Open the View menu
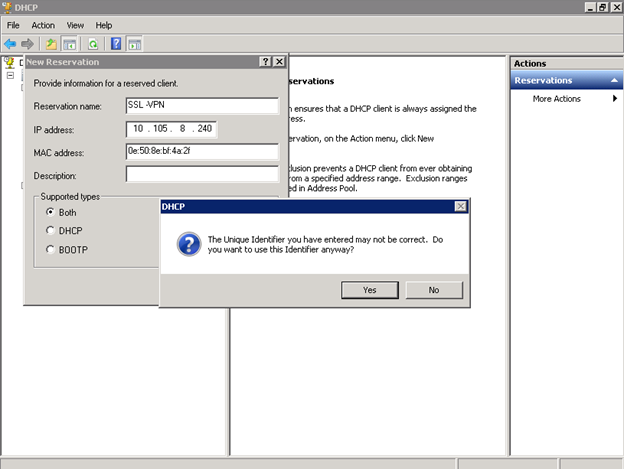 click(x=75, y=25)
